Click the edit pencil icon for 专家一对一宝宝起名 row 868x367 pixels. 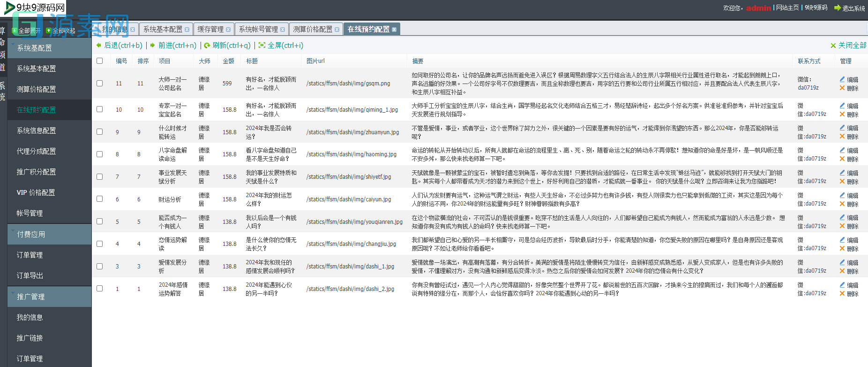[x=842, y=106]
